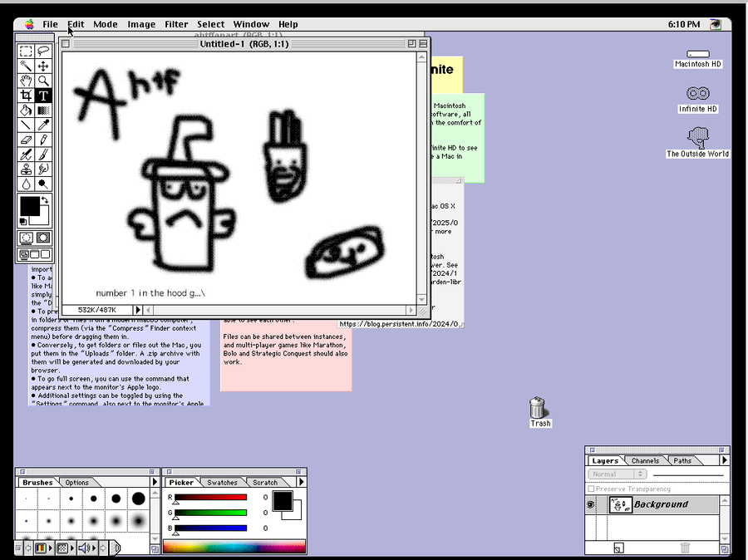Switch to brush Options tab

(x=76, y=482)
